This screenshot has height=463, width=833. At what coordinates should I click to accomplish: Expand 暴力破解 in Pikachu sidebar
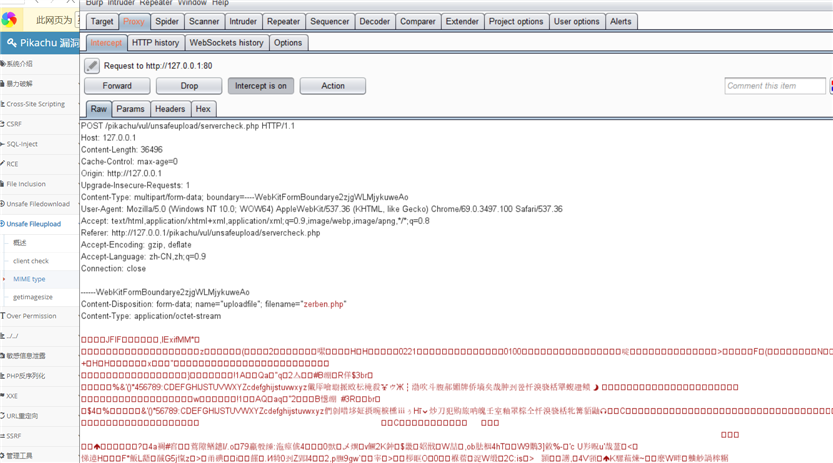[x=39, y=84]
